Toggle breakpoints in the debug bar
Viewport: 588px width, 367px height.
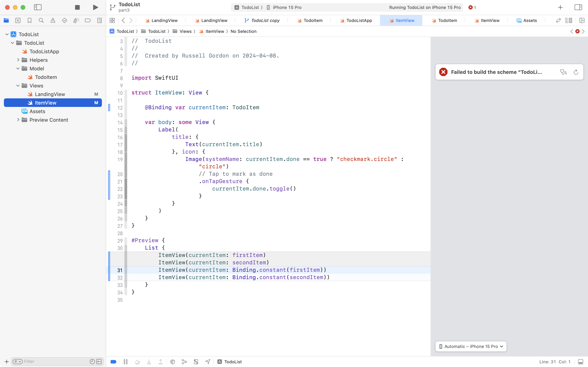113,362
